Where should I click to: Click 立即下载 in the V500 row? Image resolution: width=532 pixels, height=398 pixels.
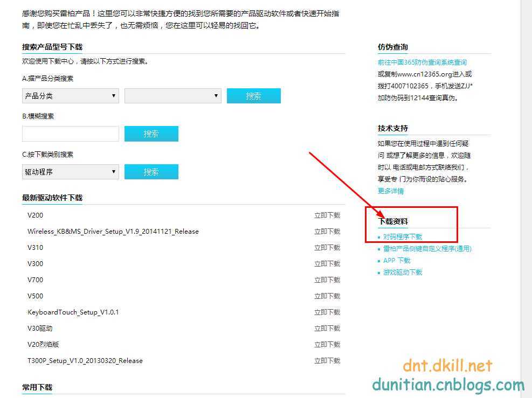(327, 296)
